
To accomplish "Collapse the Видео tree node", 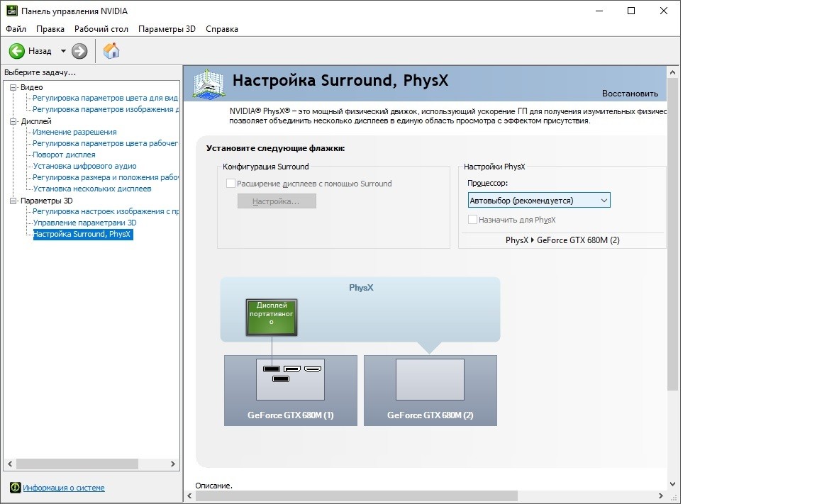I will pos(13,87).
